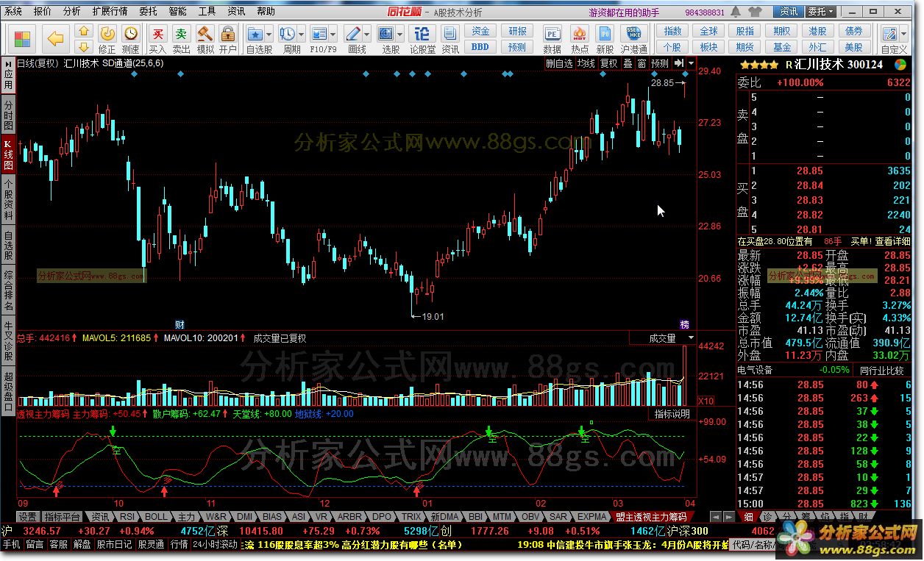Expand the 自选股 dropdown arrow
Viewport: 924px width, 561px height.
coord(269,34)
